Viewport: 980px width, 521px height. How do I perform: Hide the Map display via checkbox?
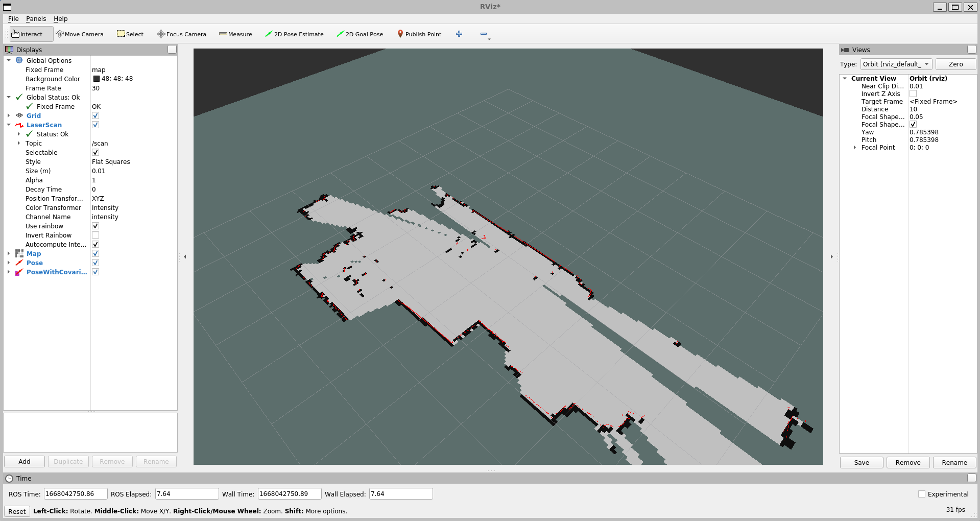pyautogui.click(x=95, y=253)
